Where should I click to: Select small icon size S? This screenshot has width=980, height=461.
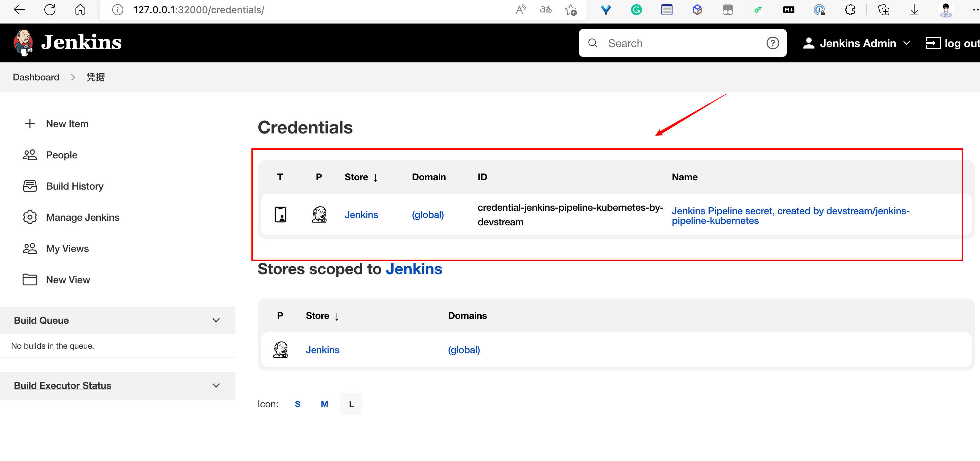click(297, 404)
